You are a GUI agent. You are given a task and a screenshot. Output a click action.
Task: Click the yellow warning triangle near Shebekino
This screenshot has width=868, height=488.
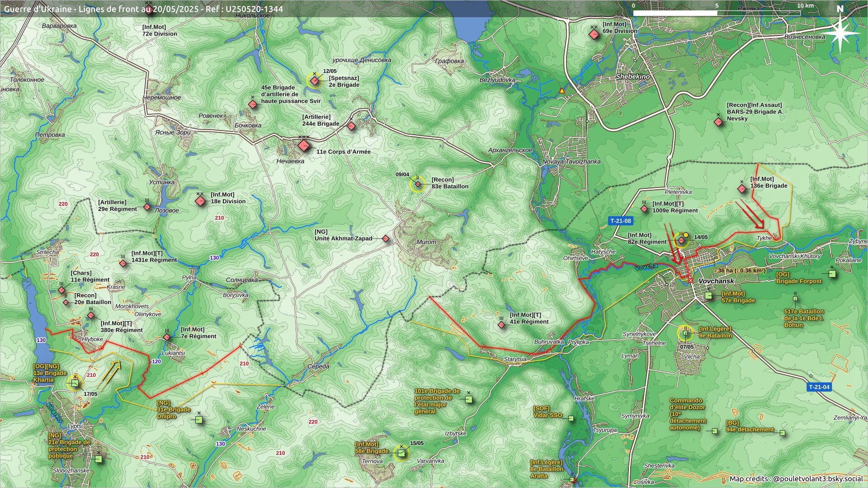(562, 90)
